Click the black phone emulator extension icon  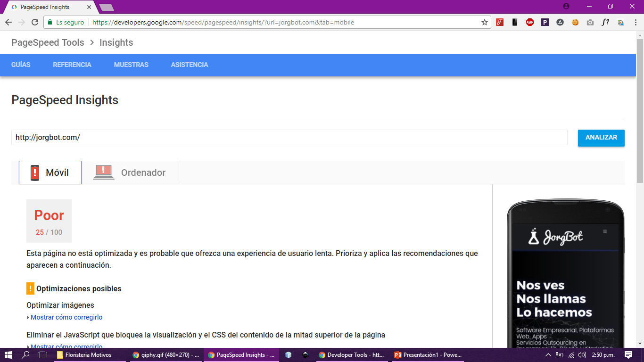tap(515, 22)
